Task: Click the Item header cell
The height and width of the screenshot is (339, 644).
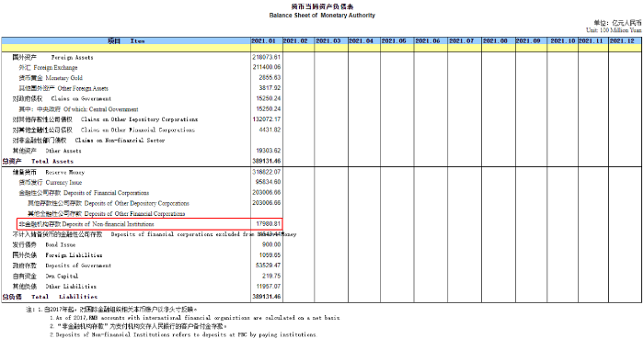Action: (126, 41)
